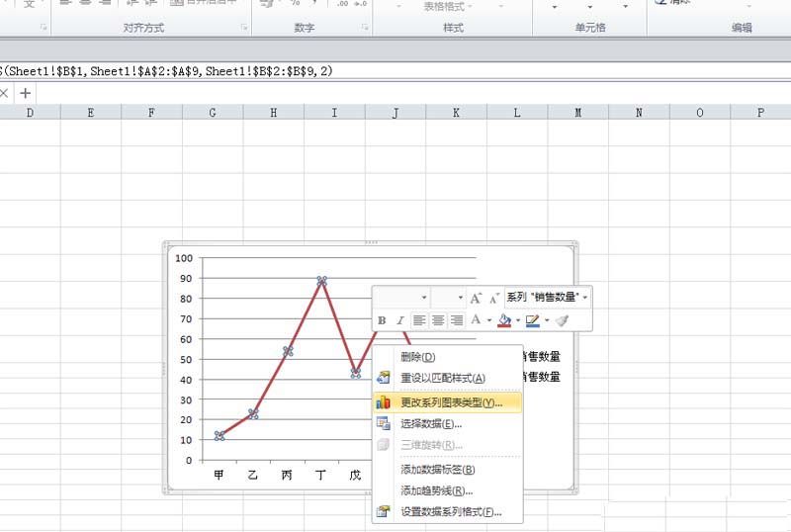This screenshot has height=532, width=791.
Task: Choose 设置数据系列格式(F) from the context menu
Action: click(x=448, y=511)
